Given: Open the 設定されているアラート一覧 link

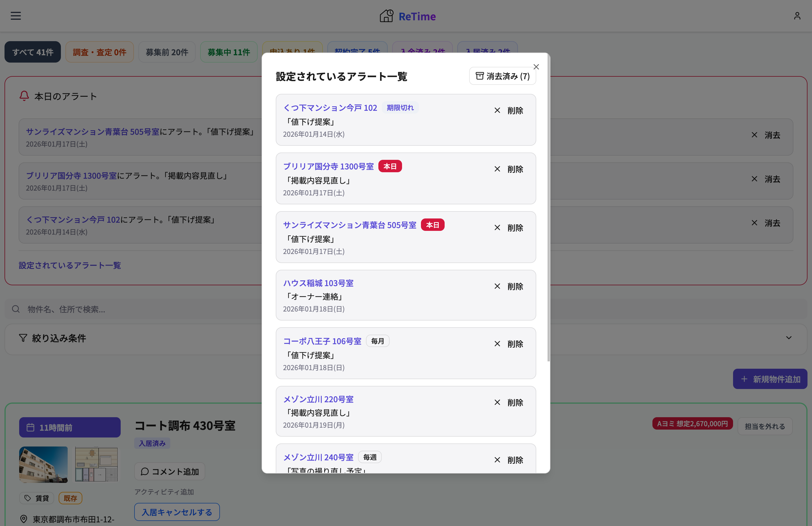Looking at the screenshot, I should point(70,265).
